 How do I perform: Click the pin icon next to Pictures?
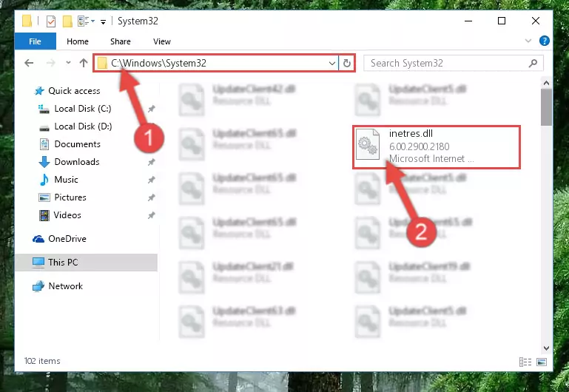pyautogui.click(x=152, y=197)
